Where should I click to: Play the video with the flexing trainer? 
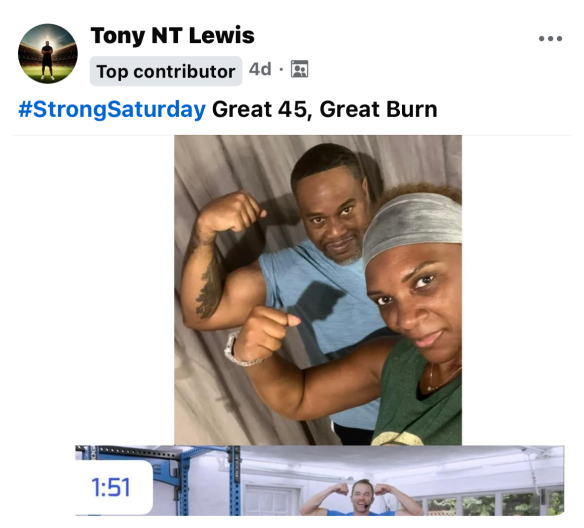[320, 481]
